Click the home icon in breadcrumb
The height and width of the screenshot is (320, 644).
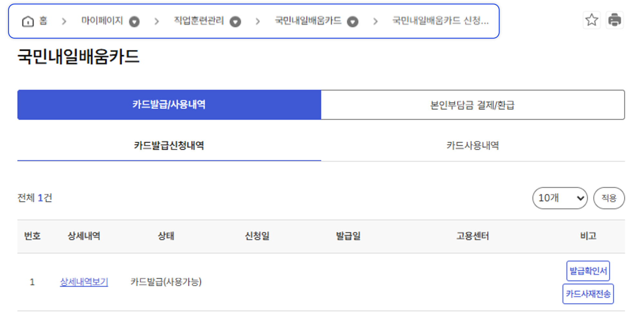pyautogui.click(x=28, y=21)
